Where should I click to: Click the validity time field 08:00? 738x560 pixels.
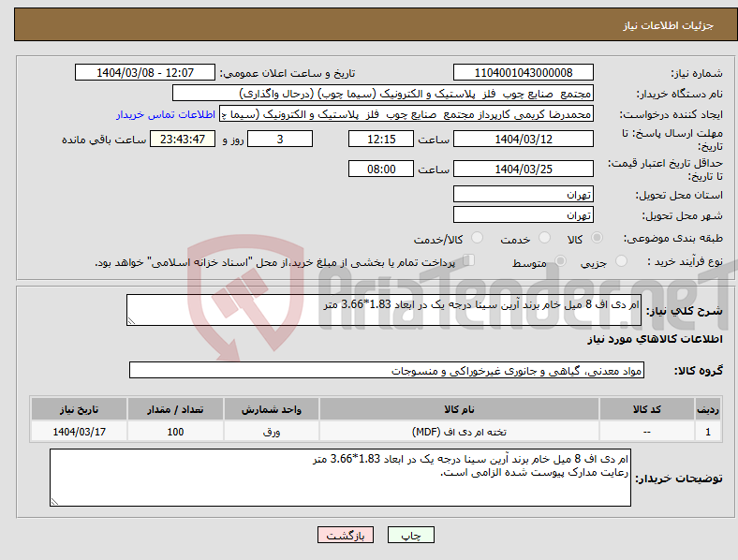381,169
